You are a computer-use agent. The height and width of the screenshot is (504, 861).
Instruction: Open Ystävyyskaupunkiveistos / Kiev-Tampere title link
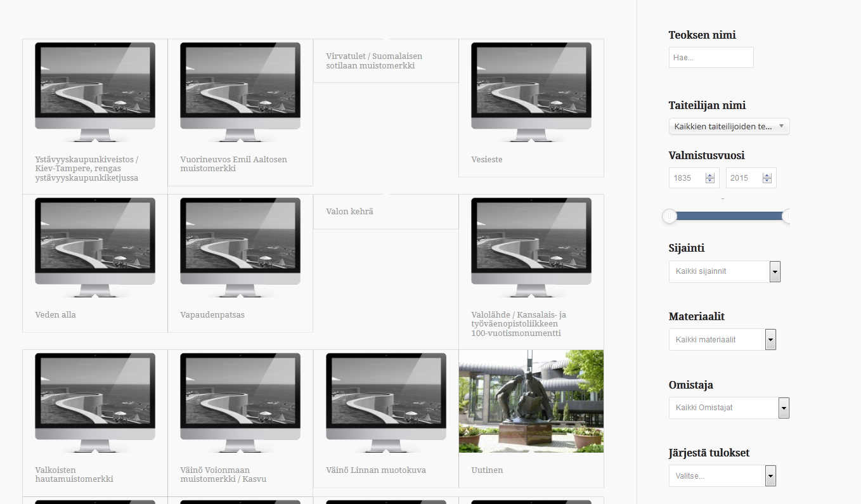(87, 169)
